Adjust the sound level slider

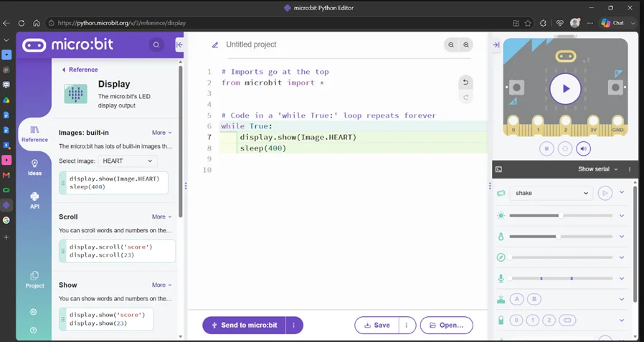(x=561, y=278)
